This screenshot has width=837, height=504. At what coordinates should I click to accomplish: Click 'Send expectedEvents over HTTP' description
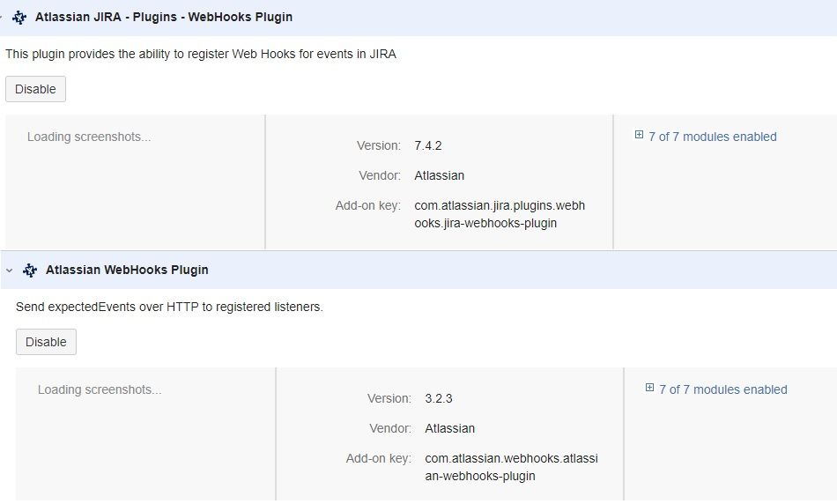click(170, 308)
